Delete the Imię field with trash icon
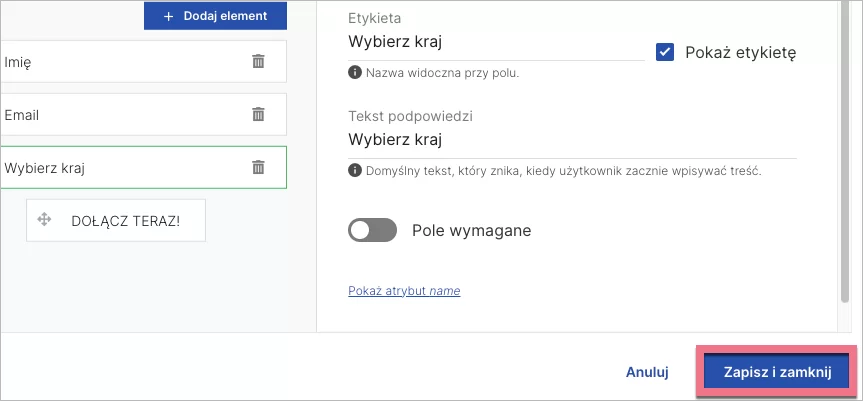Image resolution: width=863 pixels, height=401 pixels. [x=258, y=61]
